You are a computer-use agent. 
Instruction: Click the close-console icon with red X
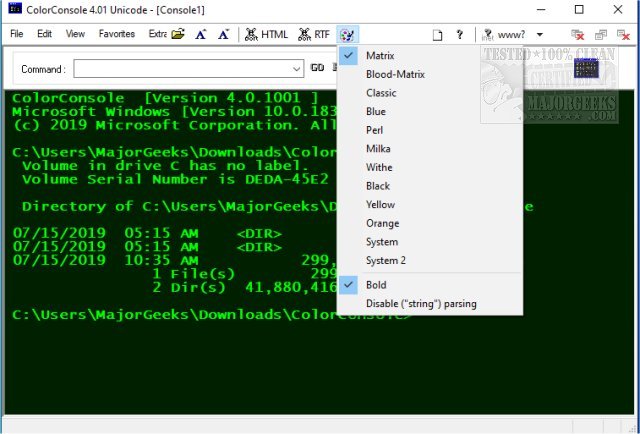(578, 35)
